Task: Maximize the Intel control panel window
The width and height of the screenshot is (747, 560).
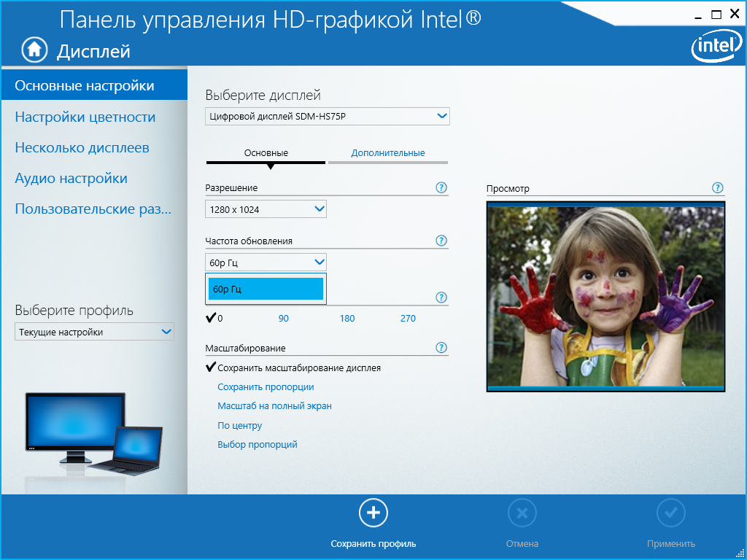Action: click(716, 15)
